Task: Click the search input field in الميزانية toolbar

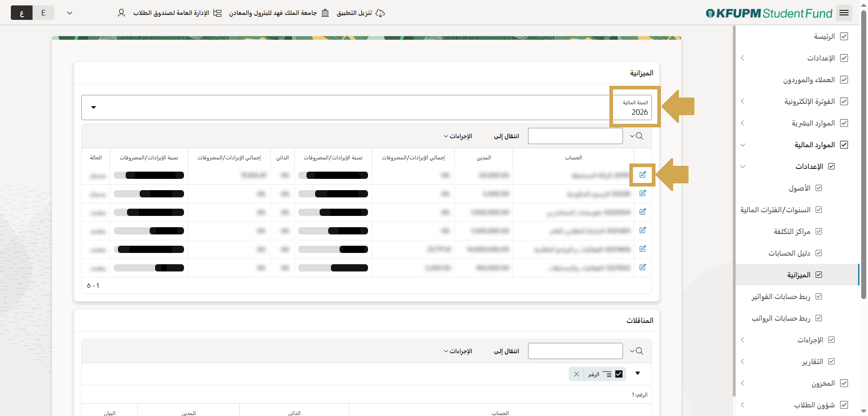Action: point(576,136)
